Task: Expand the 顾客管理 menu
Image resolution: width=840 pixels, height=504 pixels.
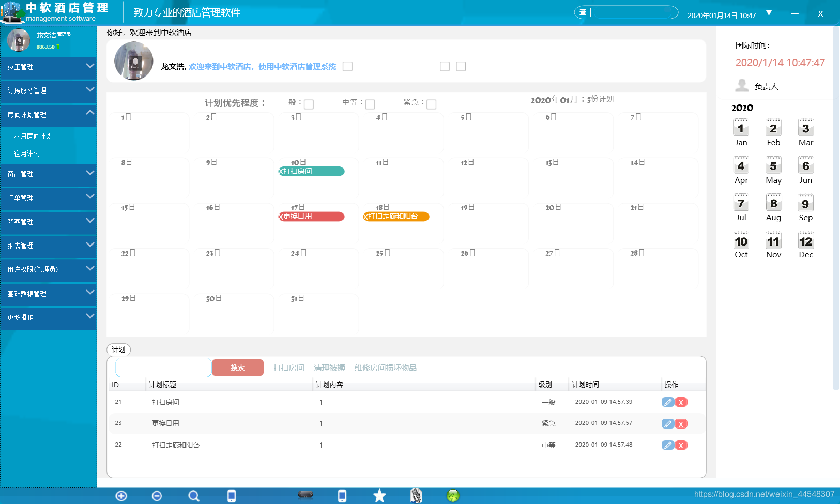Action: click(x=49, y=222)
